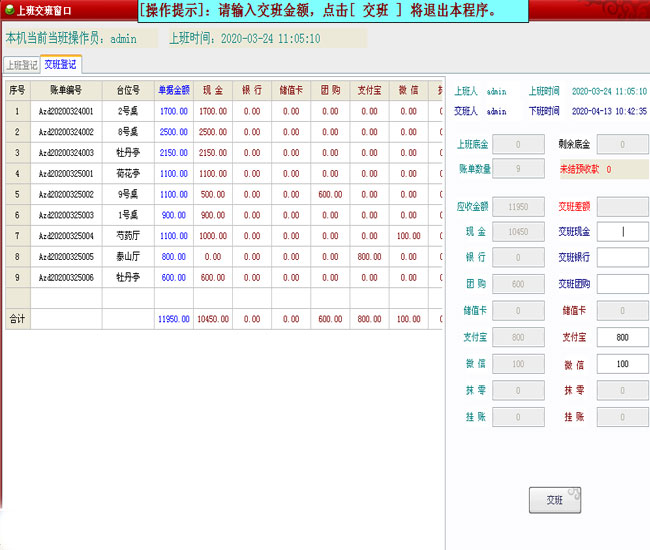
Task: Select bill Azd20200324003
Action: [x=66, y=153]
